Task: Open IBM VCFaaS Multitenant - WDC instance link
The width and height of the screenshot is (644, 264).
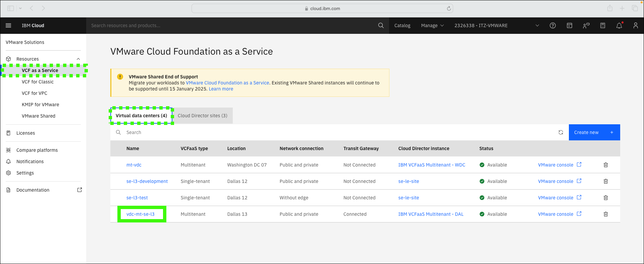Action: (432, 165)
